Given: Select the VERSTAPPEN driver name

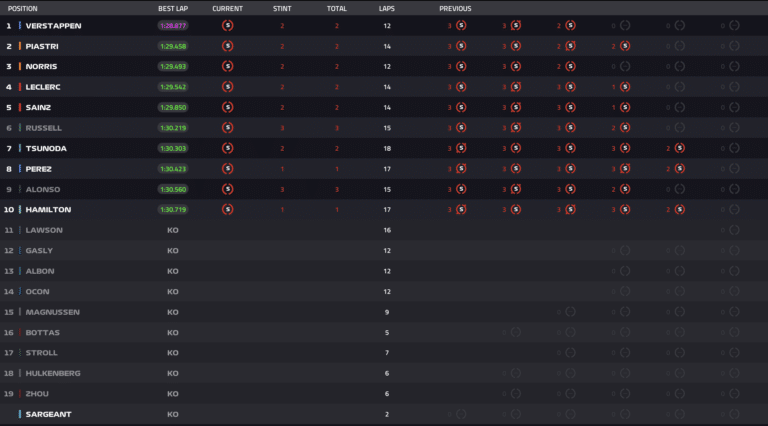Looking at the screenshot, I should point(53,26).
